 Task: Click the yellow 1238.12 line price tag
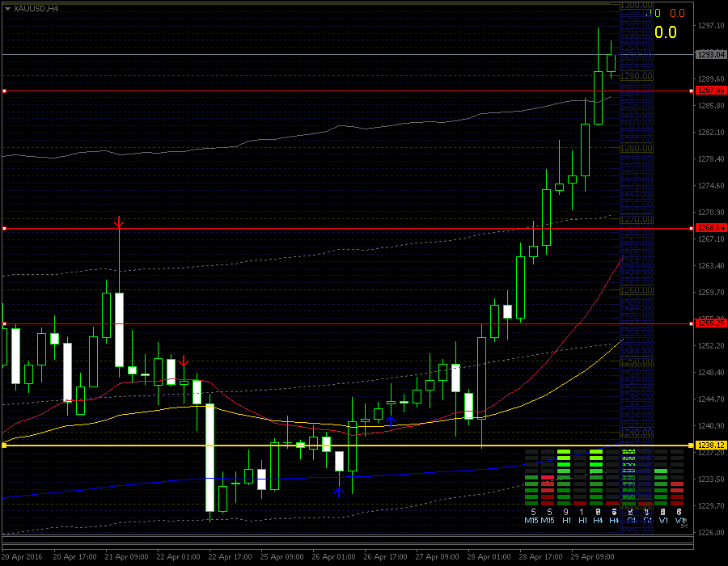(711, 446)
